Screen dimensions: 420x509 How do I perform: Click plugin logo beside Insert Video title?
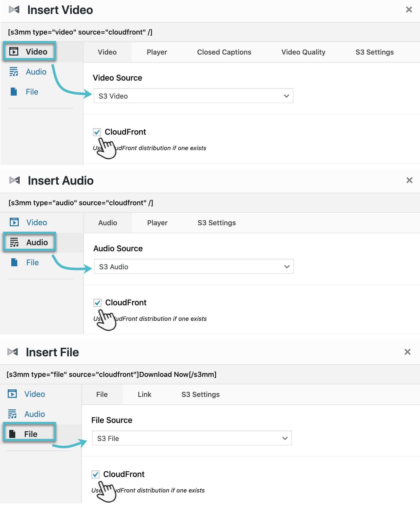pyautogui.click(x=14, y=10)
